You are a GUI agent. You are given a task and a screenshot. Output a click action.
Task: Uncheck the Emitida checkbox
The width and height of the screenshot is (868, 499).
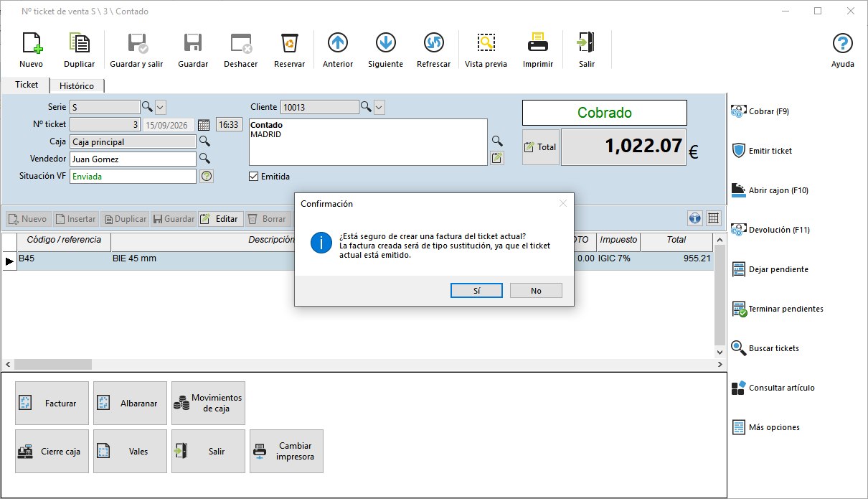(x=253, y=176)
